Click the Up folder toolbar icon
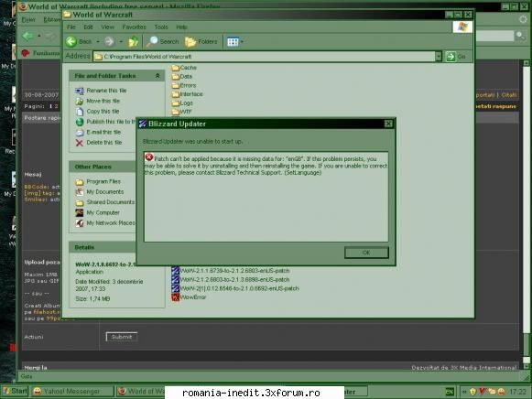532x399 pixels. pyautogui.click(x=133, y=42)
